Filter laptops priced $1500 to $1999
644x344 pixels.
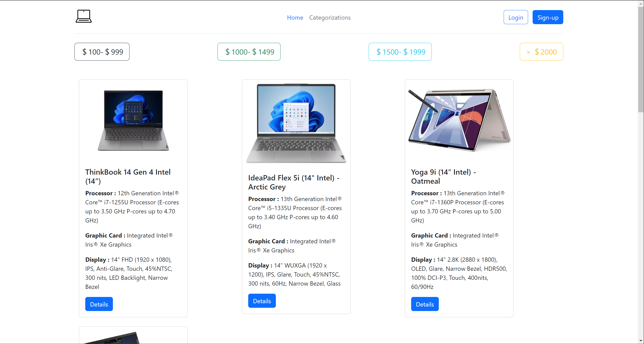[400, 52]
